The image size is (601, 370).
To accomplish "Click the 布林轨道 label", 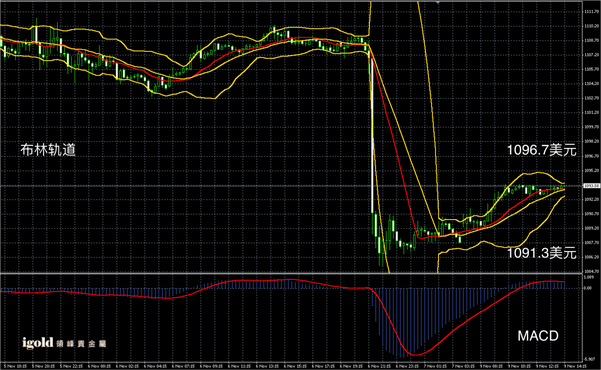I will pos(48,150).
